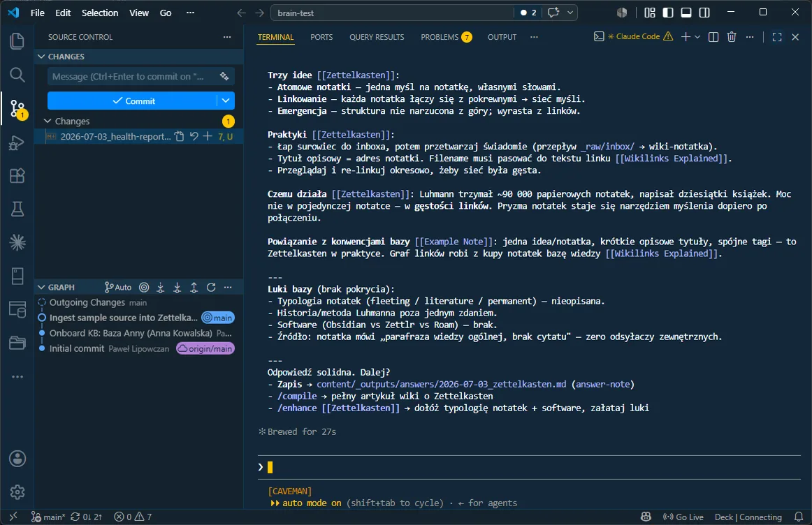Toggle Secondary Side Bar layout icon
The width and height of the screenshot is (812, 525).
[704, 13]
